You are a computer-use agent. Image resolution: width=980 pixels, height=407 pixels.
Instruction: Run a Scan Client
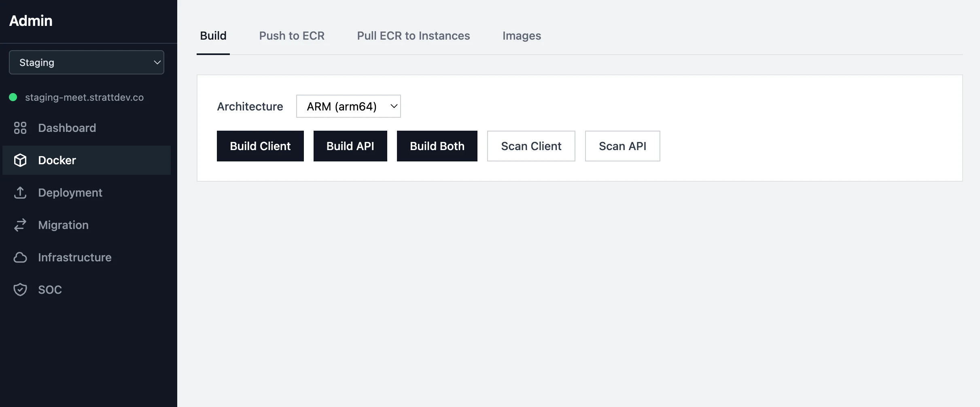coord(531,146)
